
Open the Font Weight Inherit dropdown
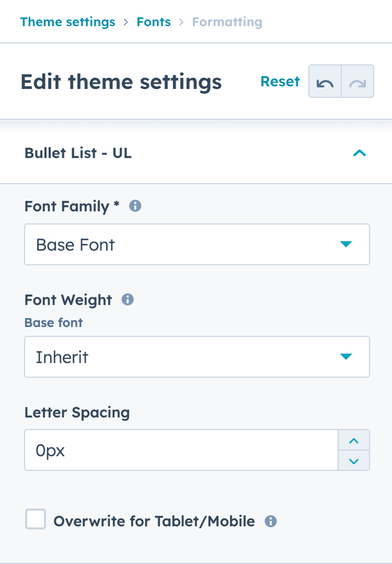(197, 357)
